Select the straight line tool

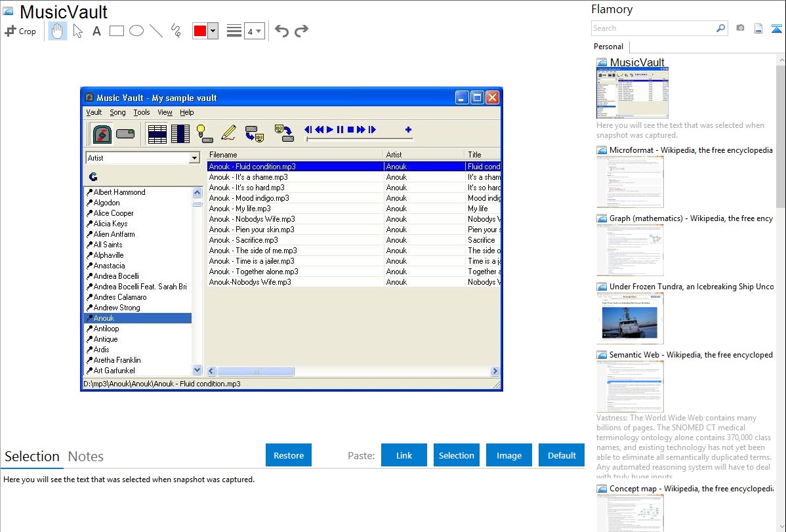pos(156,31)
